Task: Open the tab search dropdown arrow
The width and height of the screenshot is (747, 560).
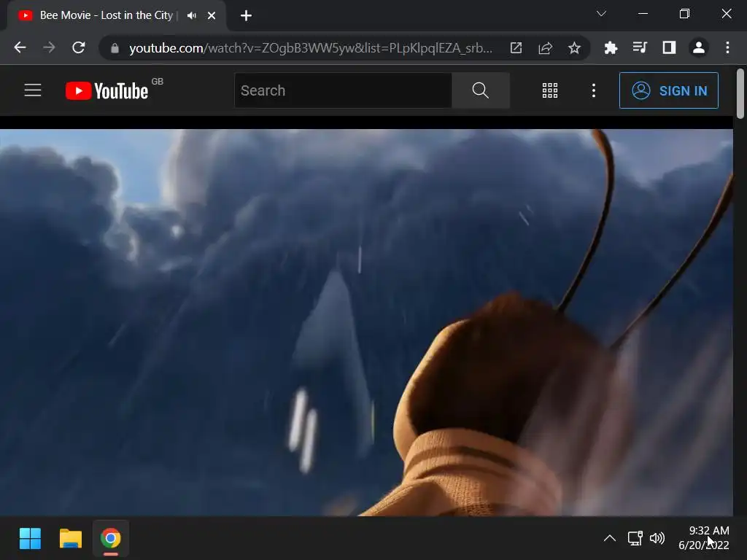Action: pos(601,14)
